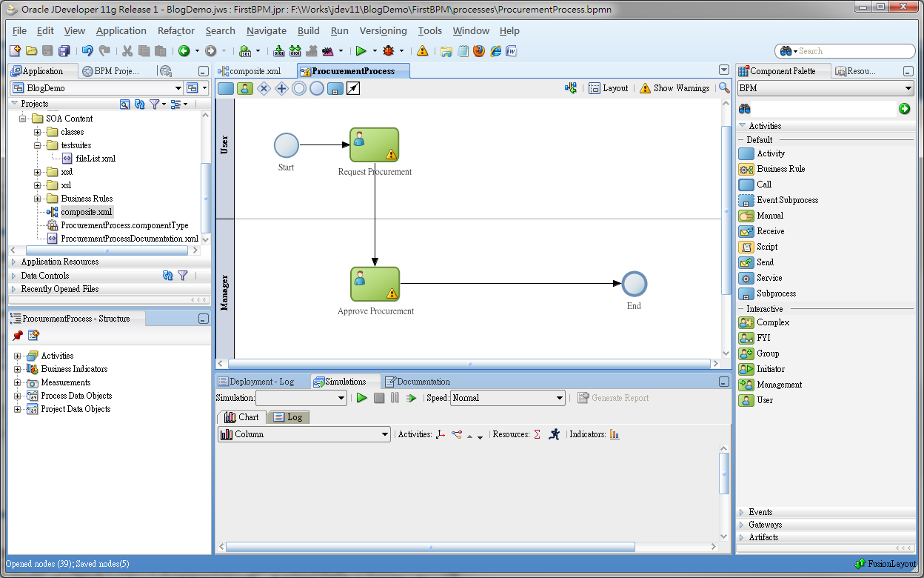Click the red pin icon in Structure panel
Screen dimensions: 924x578
pos(18,336)
